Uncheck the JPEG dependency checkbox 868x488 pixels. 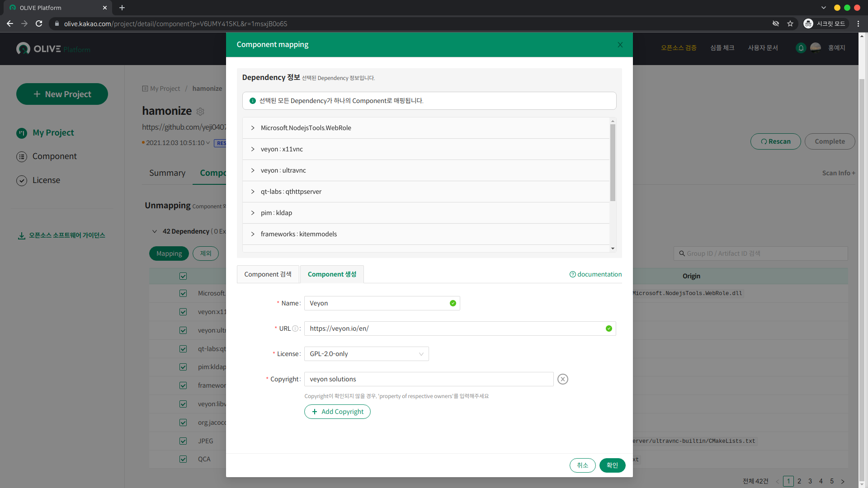183,441
